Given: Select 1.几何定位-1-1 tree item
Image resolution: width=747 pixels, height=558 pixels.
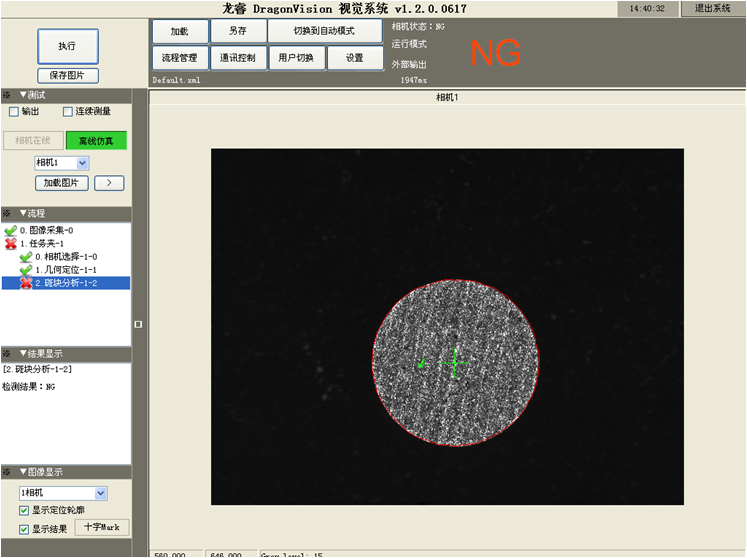Looking at the screenshot, I should point(66,270).
